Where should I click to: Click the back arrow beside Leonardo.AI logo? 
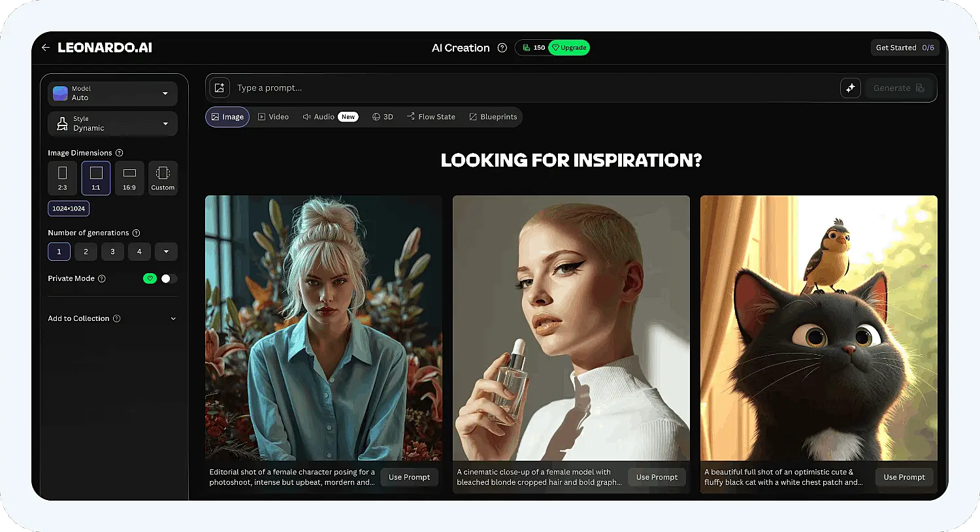point(45,48)
